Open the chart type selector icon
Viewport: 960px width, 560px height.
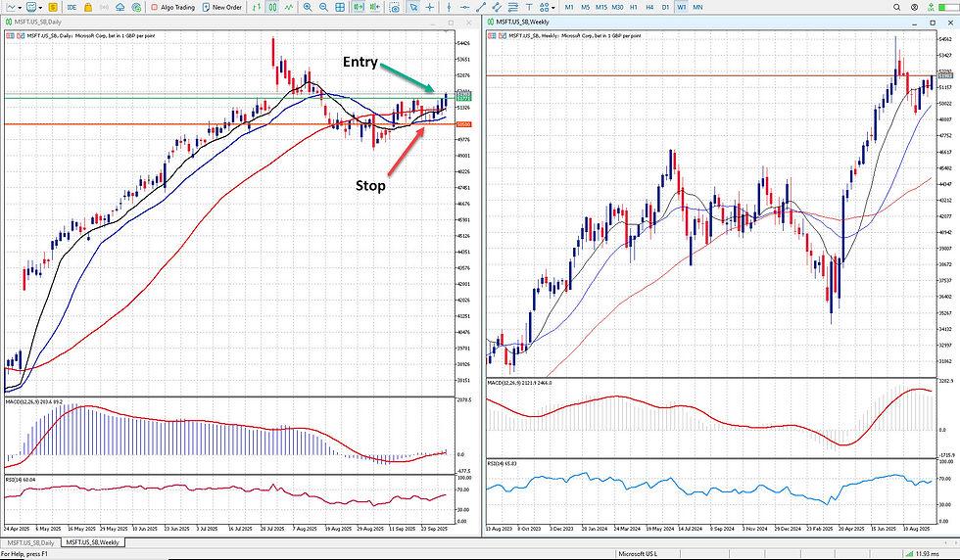[11, 8]
